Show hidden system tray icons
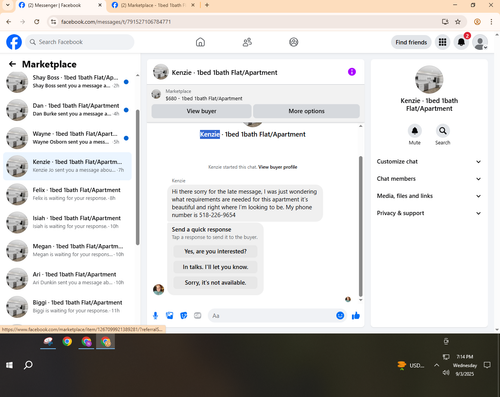 (x=436, y=365)
